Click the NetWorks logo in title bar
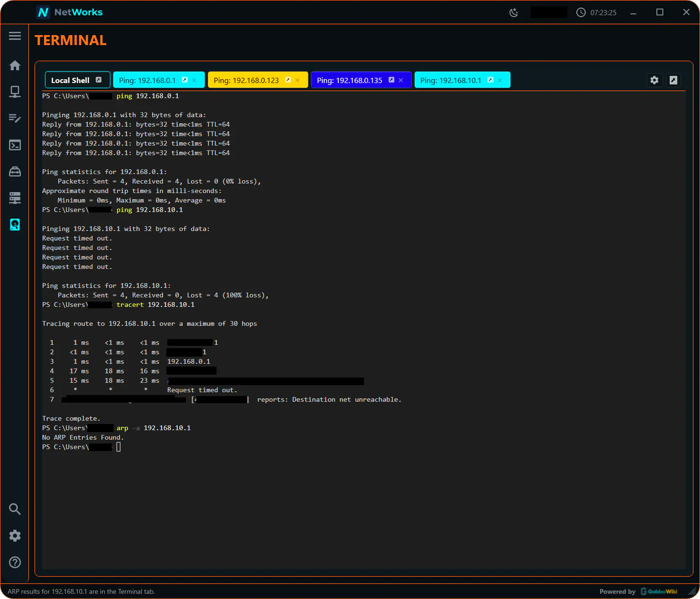 coord(70,12)
